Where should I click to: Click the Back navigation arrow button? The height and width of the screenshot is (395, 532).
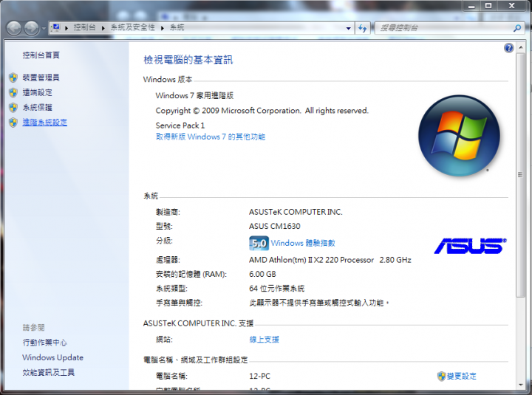[x=14, y=28]
